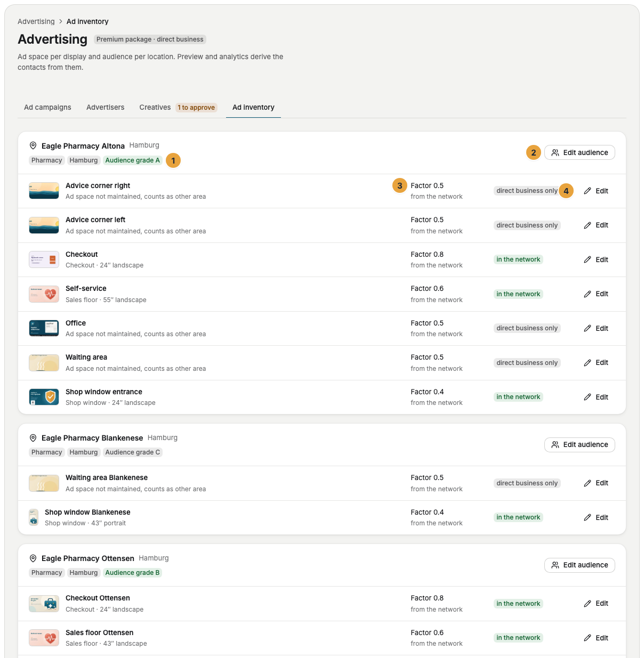Open the Shop window entrance shield thumbnail

point(44,397)
